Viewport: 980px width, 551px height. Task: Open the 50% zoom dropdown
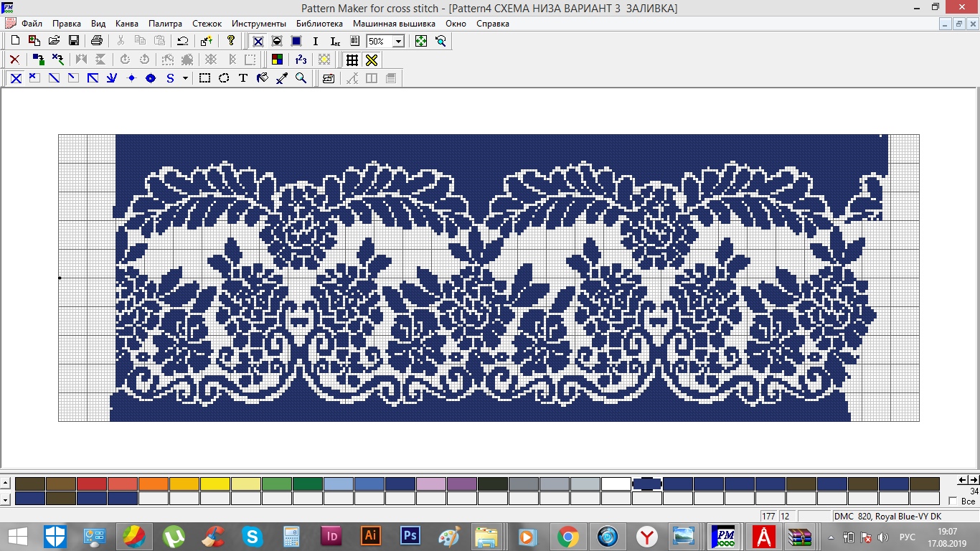tap(398, 42)
